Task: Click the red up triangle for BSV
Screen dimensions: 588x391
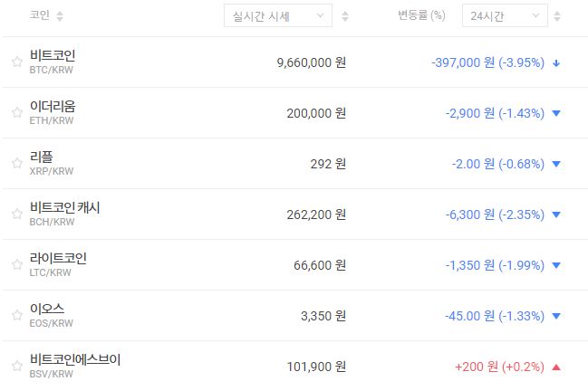Action: (x=556, y=367)
